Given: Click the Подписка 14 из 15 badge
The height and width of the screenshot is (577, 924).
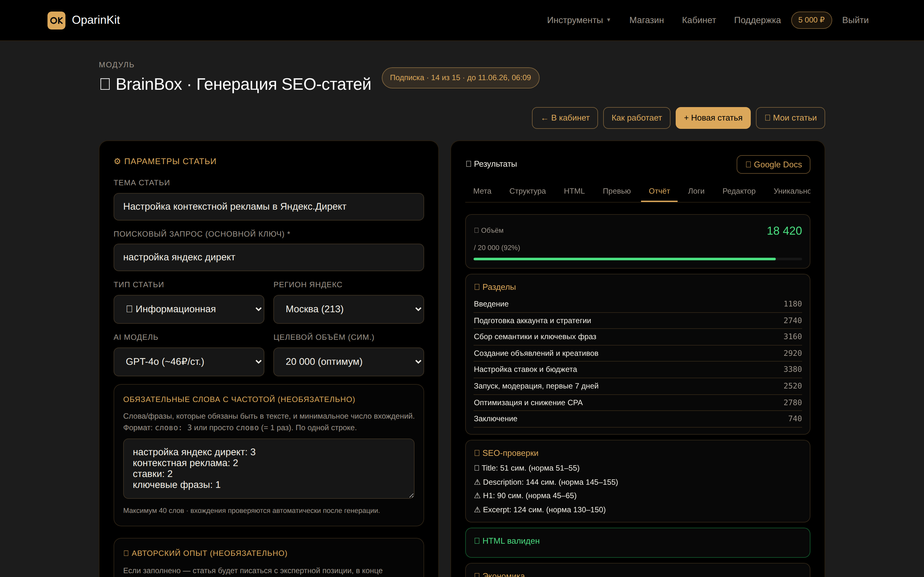Looking at the screenshot, I should (460, 78).
